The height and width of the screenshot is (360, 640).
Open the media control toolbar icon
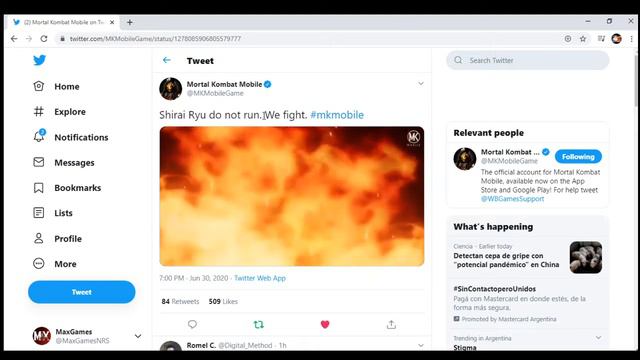pyautogui.click(x=601, y=39)
